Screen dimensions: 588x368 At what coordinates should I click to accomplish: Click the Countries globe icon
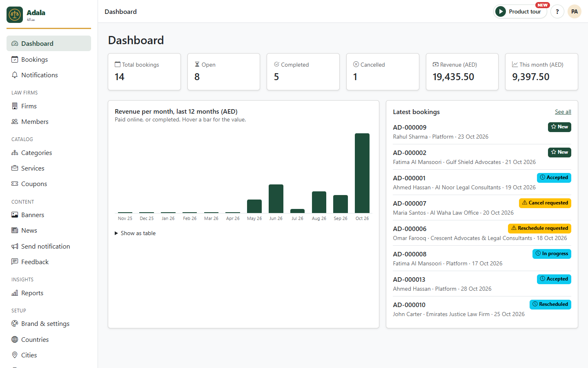15,339
